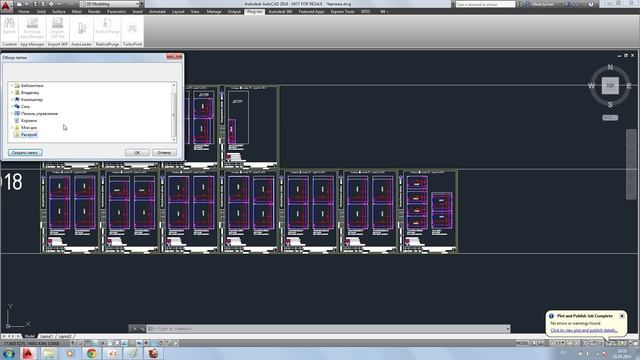640x360 pixels.
Task: Click the Explore icon in Content panel
Action: 9,25
